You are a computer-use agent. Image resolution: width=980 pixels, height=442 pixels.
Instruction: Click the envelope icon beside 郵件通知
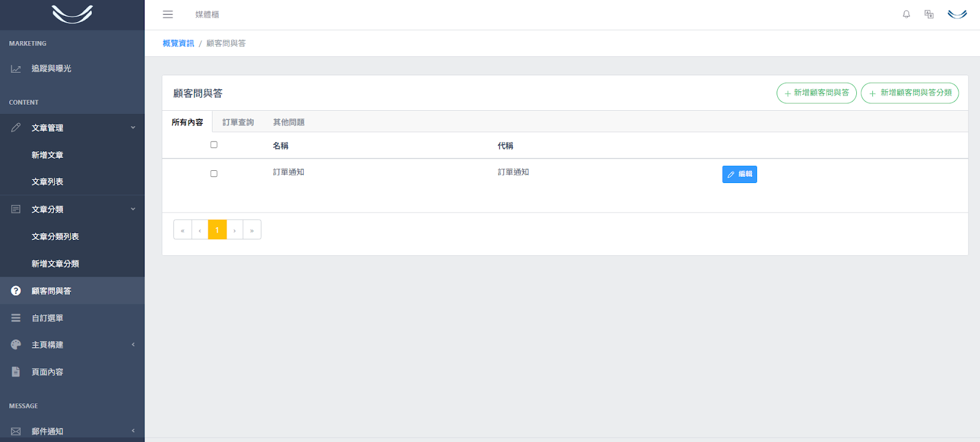coord(16,432)
